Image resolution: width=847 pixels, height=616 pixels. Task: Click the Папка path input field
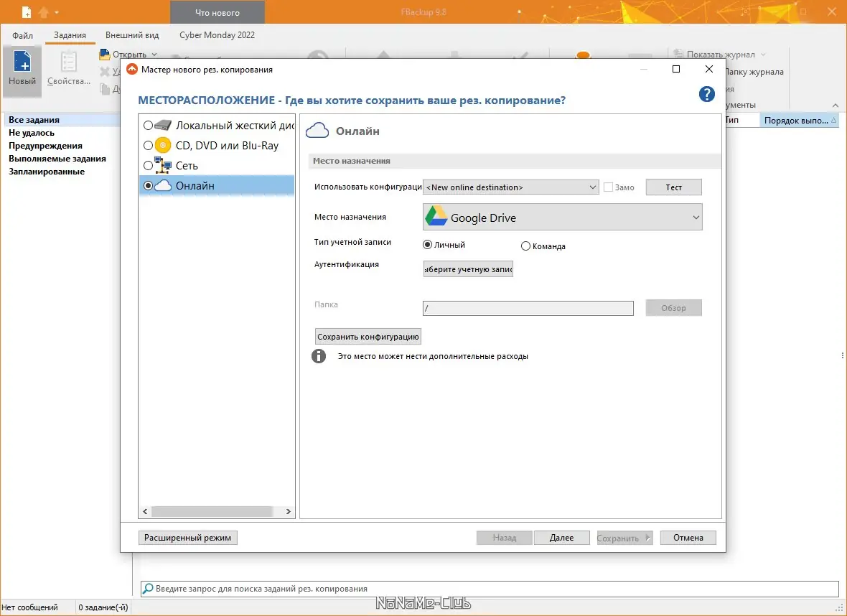(528, 308)
